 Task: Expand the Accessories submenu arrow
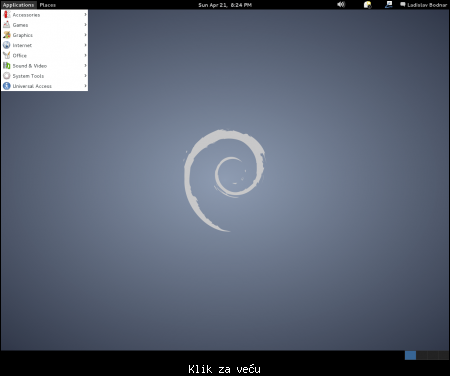click(85, 15)
